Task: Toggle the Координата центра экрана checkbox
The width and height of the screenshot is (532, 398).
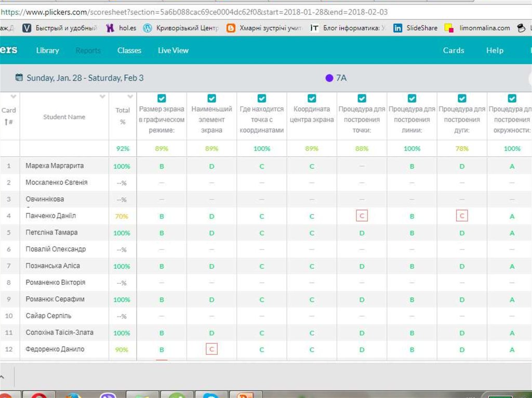Action: (x=312, y=98)
